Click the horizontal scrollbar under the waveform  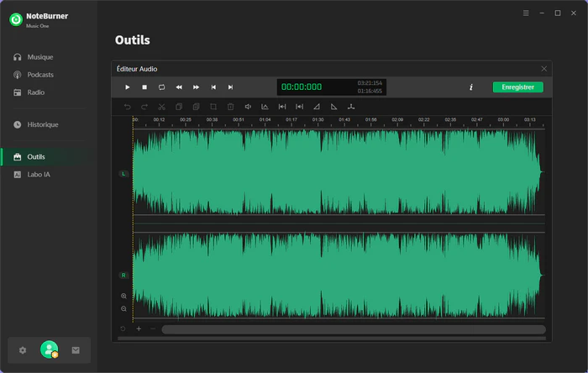[353, 329]
